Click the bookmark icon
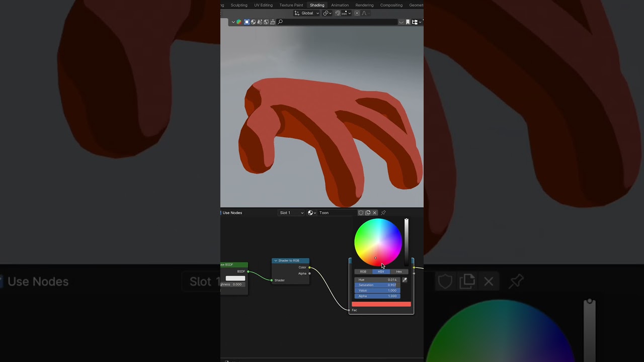 [x=408, y=22]
